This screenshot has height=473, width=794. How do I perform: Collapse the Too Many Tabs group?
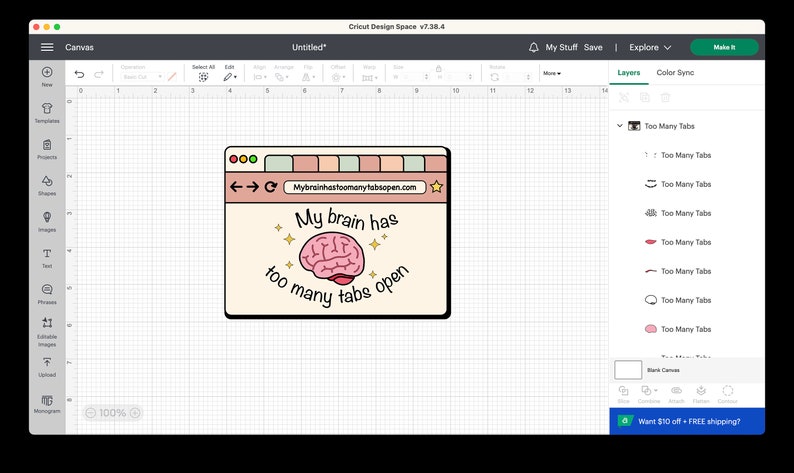[x=620, y=126]
